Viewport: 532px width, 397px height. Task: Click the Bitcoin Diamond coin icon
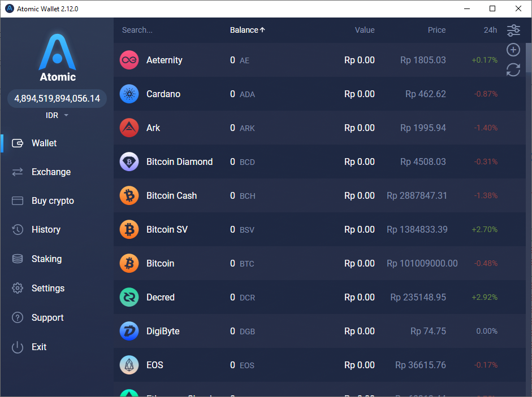click(x=129, y=162)
